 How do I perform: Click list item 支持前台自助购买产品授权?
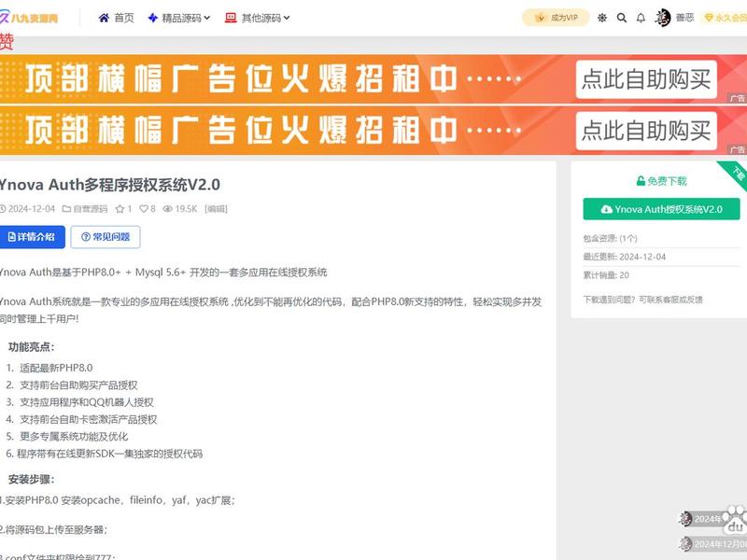pos(78,385)
